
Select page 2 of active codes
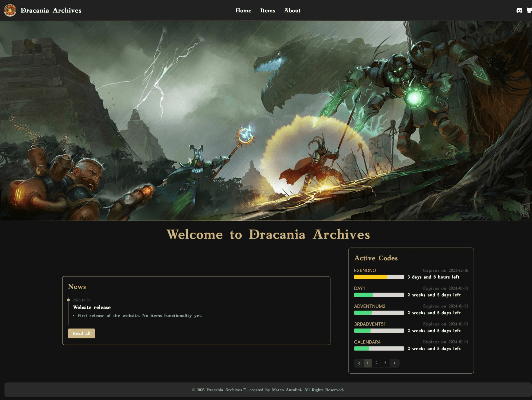[376, 363]
